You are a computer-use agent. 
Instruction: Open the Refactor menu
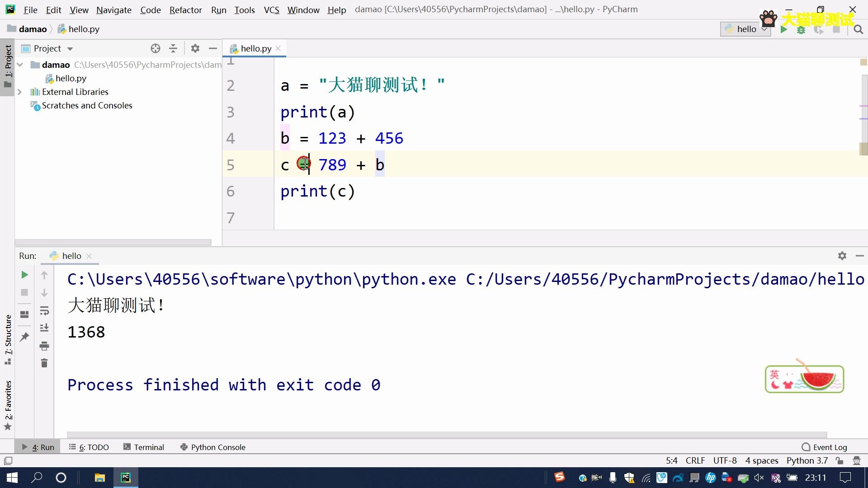(185, 9)
